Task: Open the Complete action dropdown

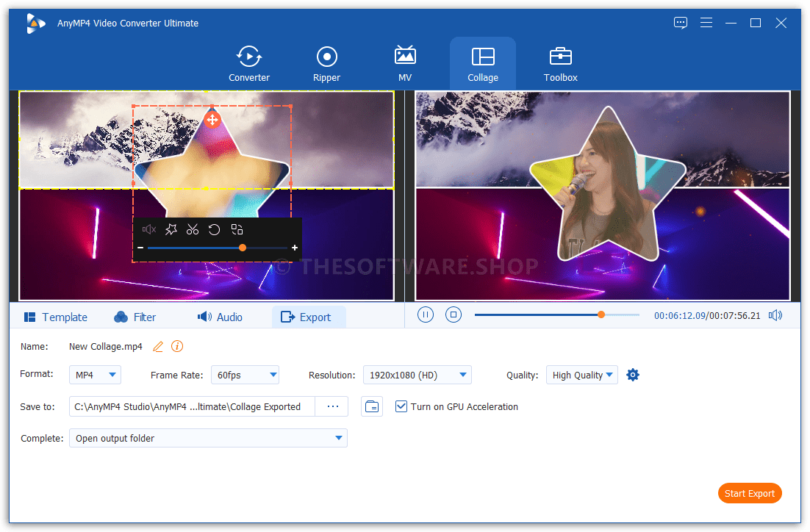Action: [x=208, y=438]
